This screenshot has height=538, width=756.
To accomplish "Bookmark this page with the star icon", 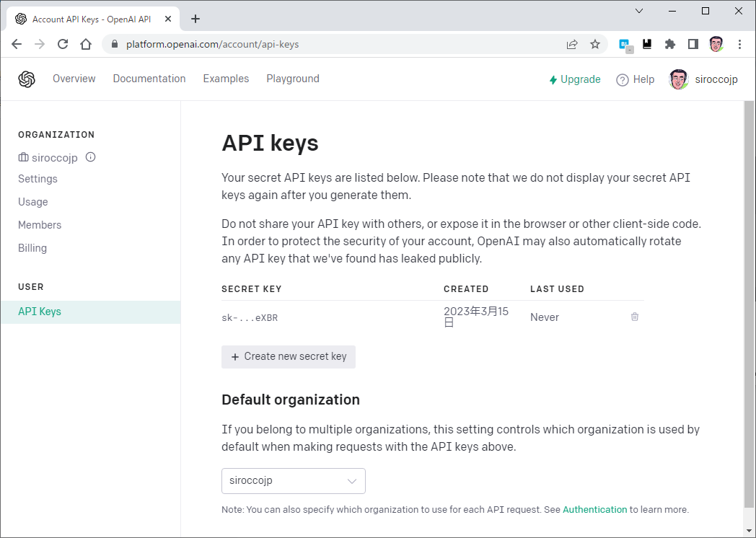I will [595, 44].
